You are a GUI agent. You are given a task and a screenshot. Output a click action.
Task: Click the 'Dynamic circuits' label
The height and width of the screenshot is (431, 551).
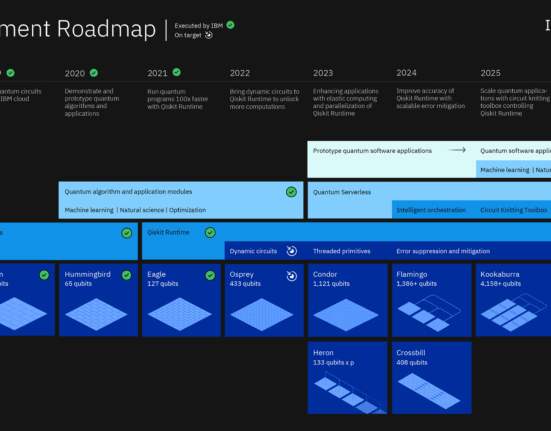click(x=253, y=251)
